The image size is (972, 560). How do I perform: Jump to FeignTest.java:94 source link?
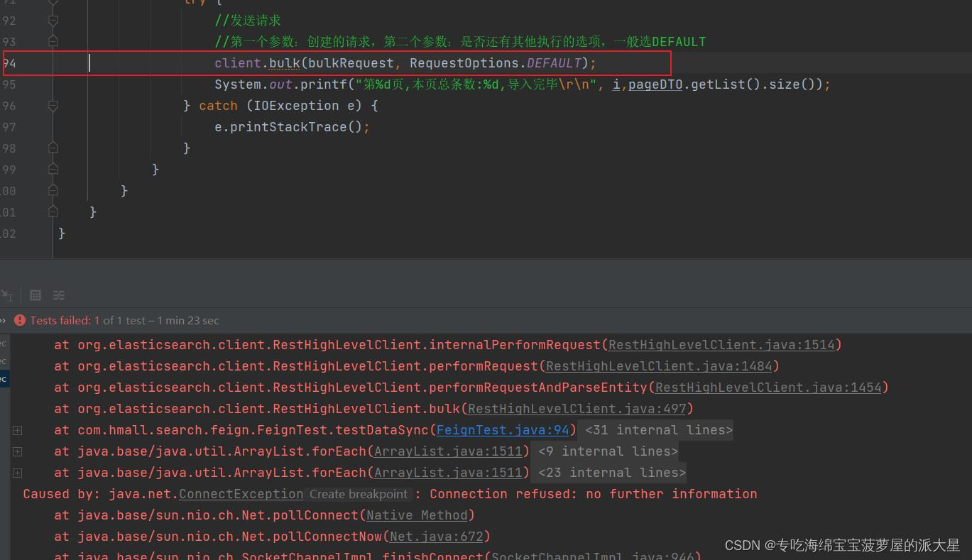click(x=503, y=430)
